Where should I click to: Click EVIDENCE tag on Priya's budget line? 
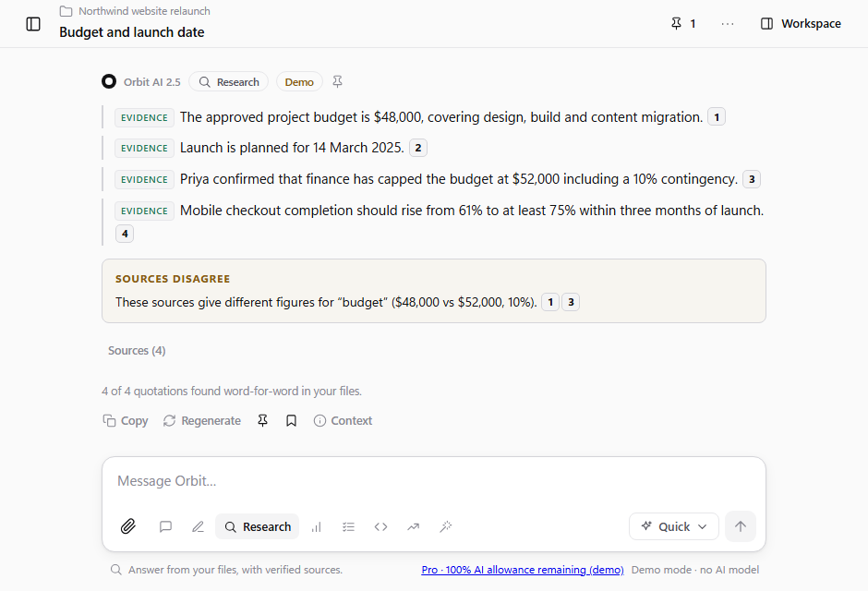point(144,180)
